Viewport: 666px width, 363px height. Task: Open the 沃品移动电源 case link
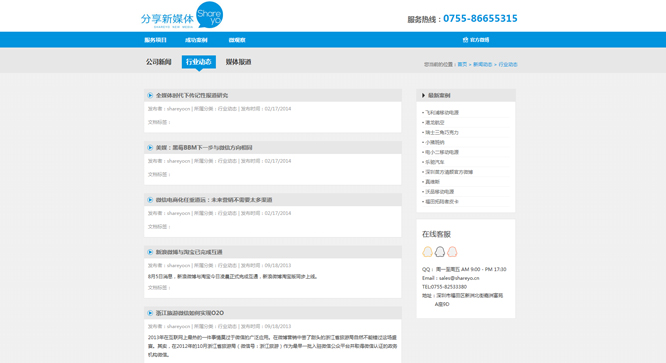point(440,192)
